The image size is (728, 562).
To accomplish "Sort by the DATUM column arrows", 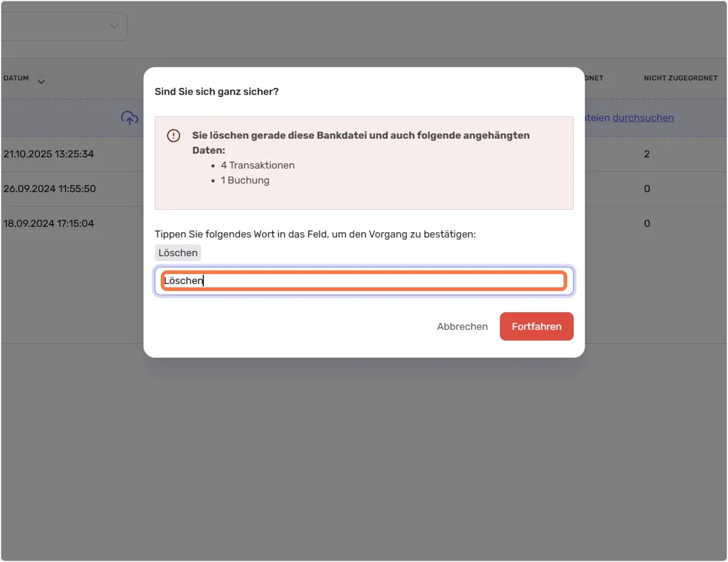I will click(x=41, y=79).
